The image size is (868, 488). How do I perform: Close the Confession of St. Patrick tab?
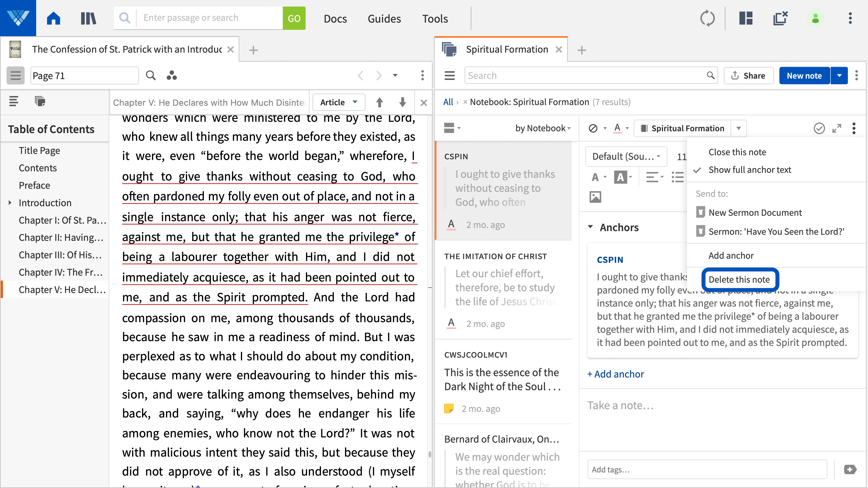[x=231, y=49]
